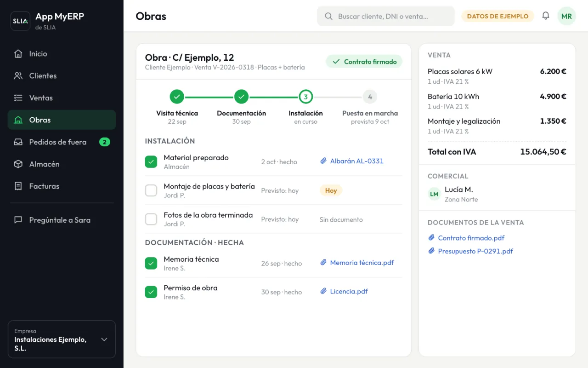This screenshot has width=588, height=368.
Task: Click the Pregúntale a Sara chat icon
Action: coord(18,220)
